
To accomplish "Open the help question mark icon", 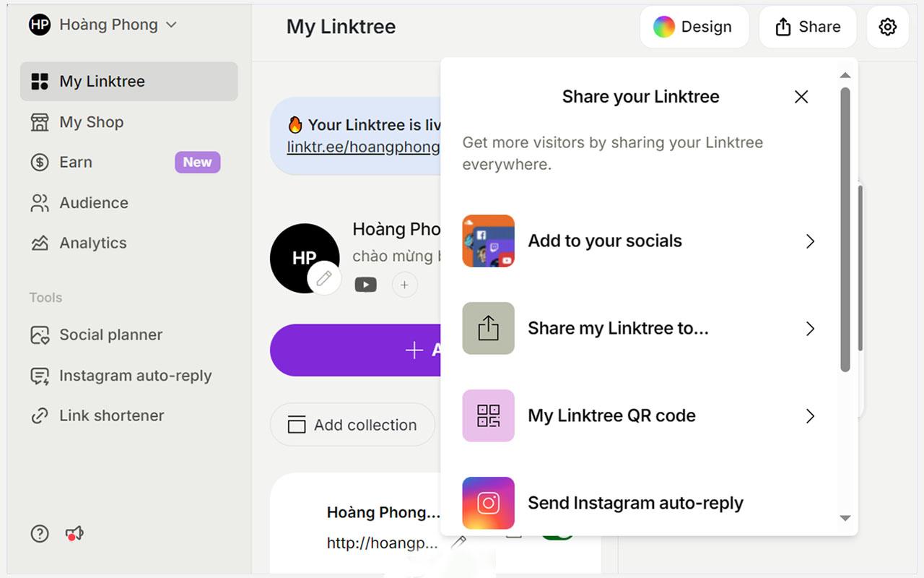I will (x=40, y=534).
